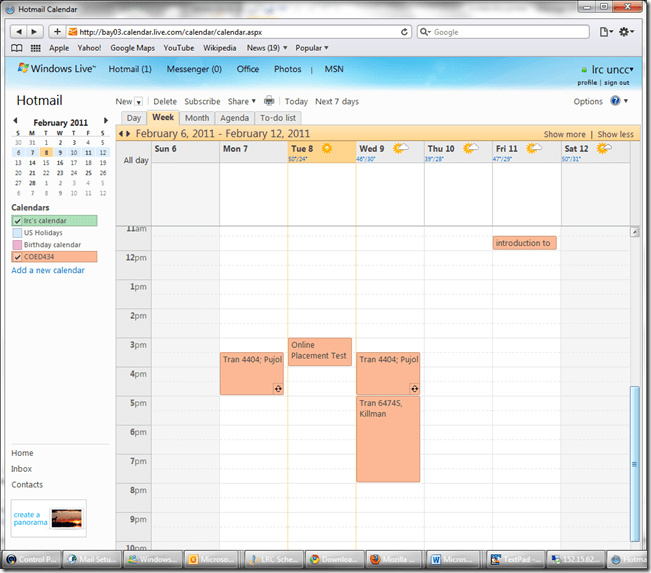Viewport: 651px width, 573px height.
Task: Uncheck the COED434 calendar checkbox
Action: coord(17,257)
